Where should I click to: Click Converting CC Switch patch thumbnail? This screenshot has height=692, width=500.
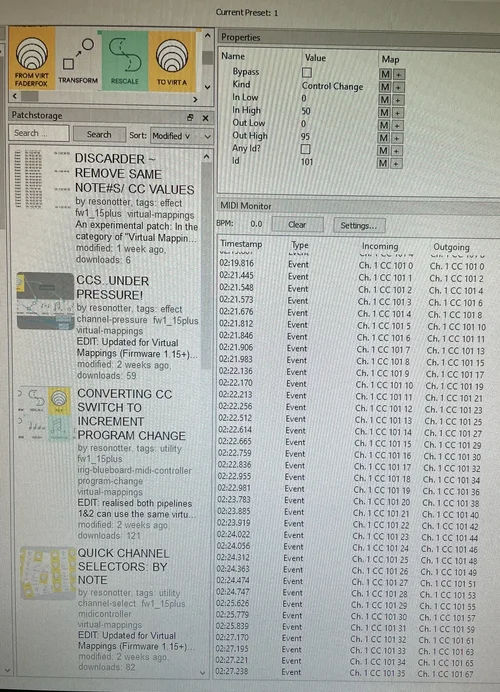pyautogui.click(x=45, y=413)
